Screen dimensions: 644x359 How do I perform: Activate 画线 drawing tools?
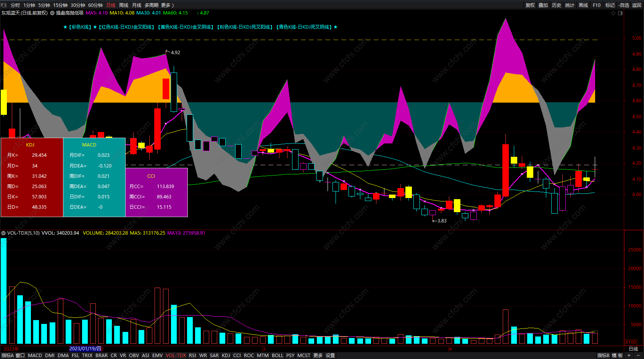click(583, 5)
